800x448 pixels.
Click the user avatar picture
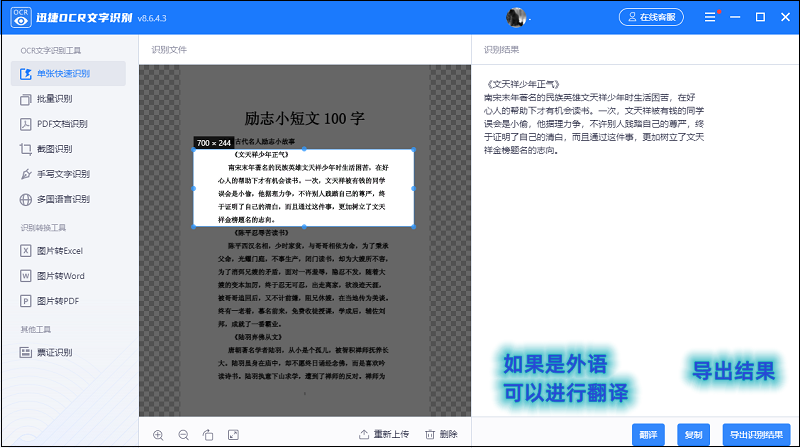pyautogui.click(x=516, y=17)
